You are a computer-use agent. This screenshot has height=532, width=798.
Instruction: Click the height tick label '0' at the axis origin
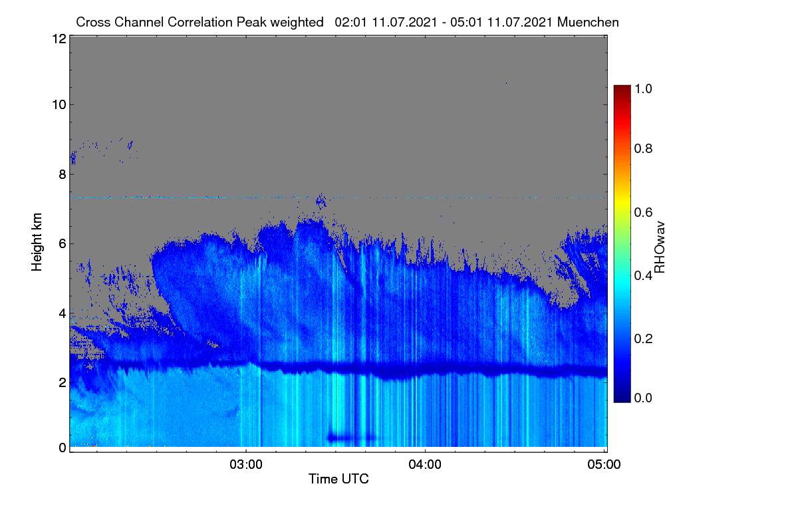click(62, 448)
